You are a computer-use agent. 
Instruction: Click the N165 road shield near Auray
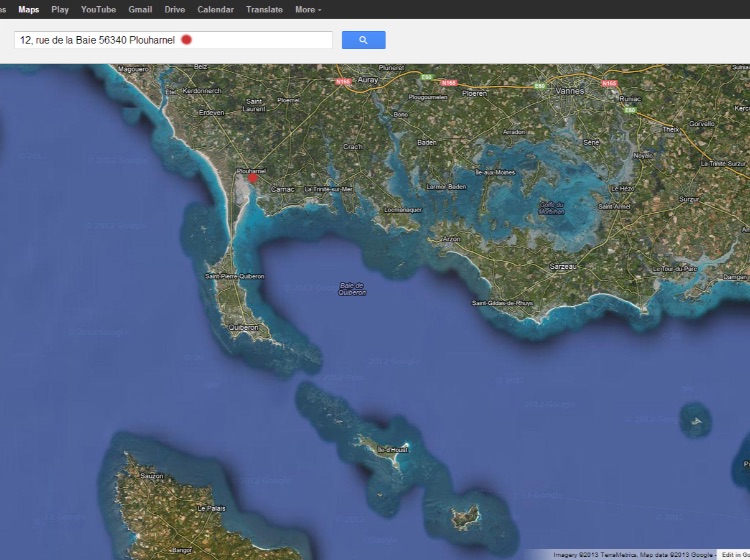click(343, 82)
